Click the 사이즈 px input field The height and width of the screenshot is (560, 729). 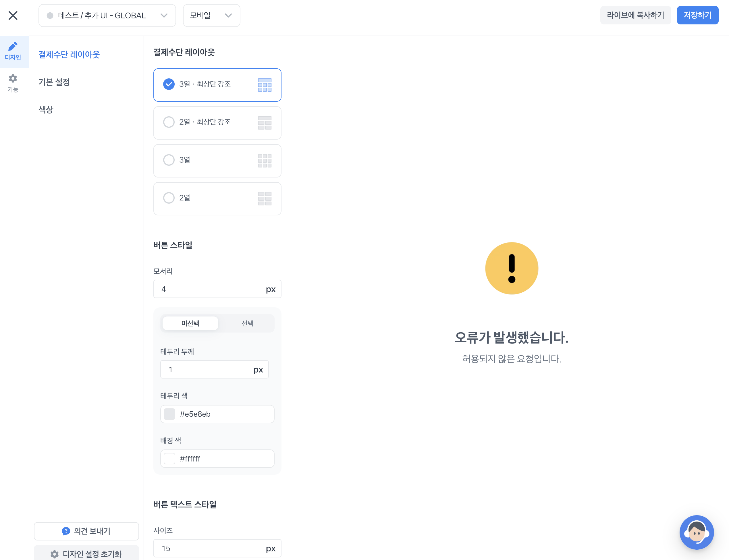(217, 548)
